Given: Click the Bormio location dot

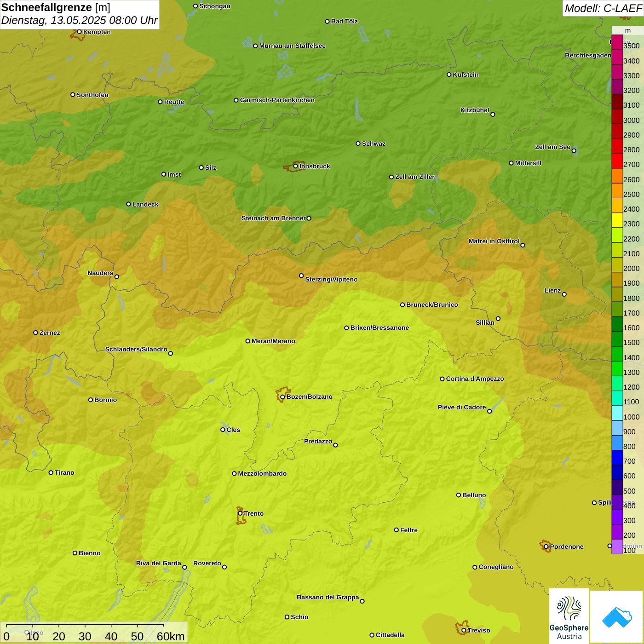Looking at the screenshot, I should point(91,400).
